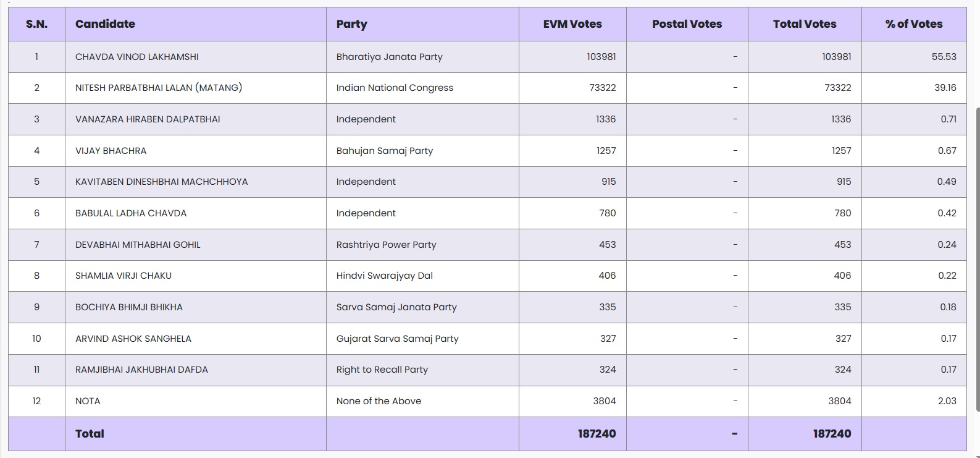980x458 pixels.
Task: Click the vertical scrollbar on the right
Action: 977,260
